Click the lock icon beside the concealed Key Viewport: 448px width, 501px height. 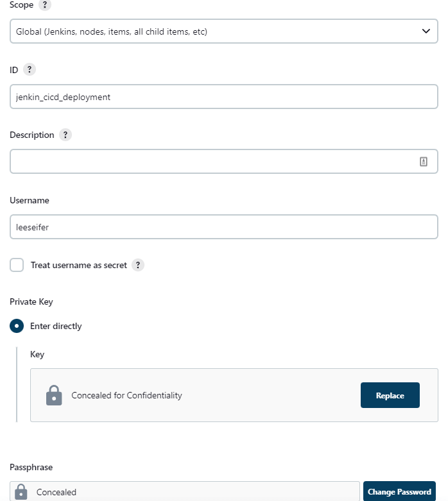tap(54, 395)
